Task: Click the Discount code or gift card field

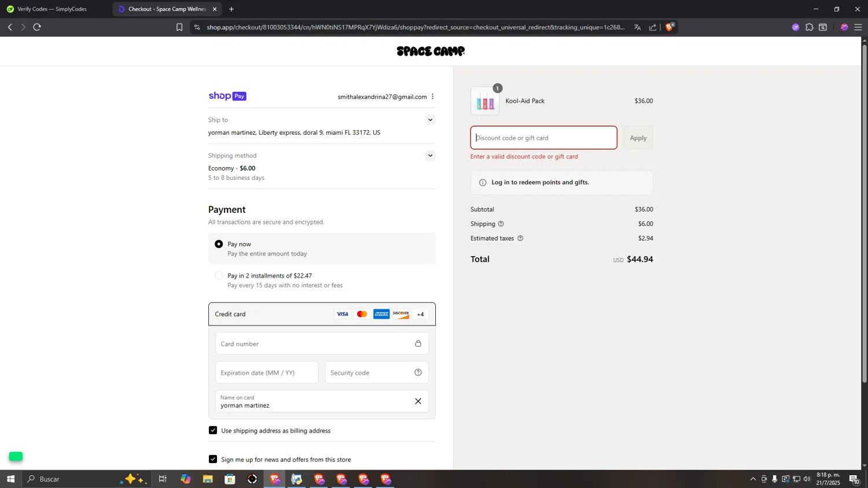Action: click(544, 138)
